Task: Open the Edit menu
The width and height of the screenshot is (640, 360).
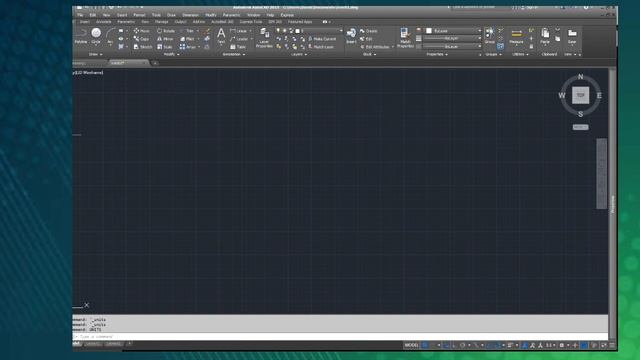Action: coord(93,15)
